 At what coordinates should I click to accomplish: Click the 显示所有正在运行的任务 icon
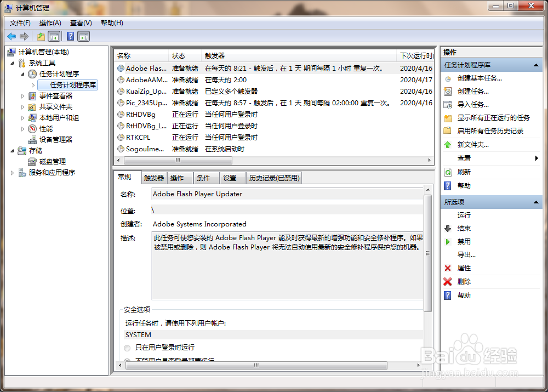[x=448, y=118]
